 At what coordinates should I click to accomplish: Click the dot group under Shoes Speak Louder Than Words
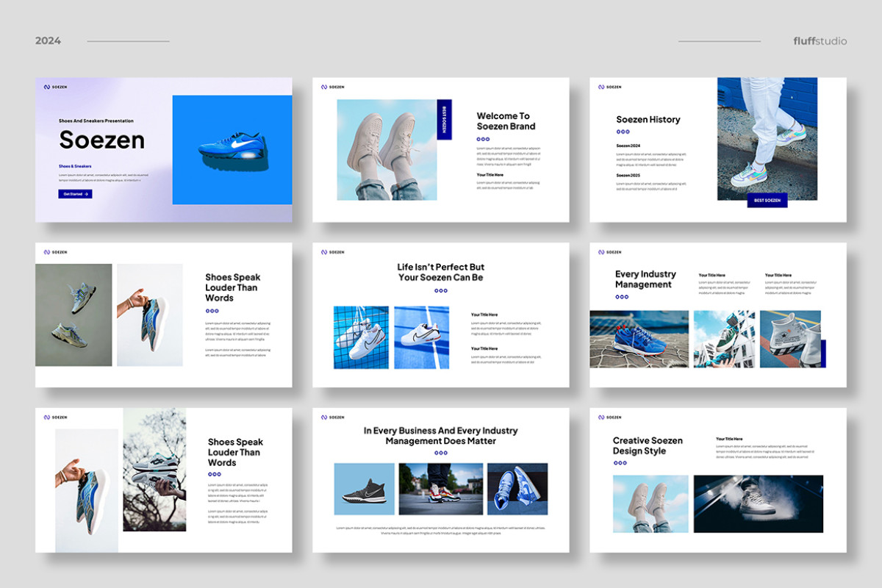tap(212, 310)
